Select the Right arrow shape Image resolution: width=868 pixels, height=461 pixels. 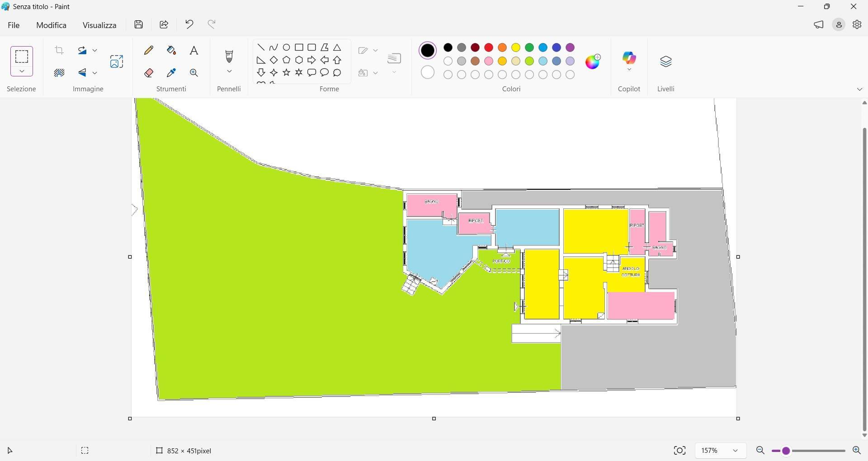[312, 60]
